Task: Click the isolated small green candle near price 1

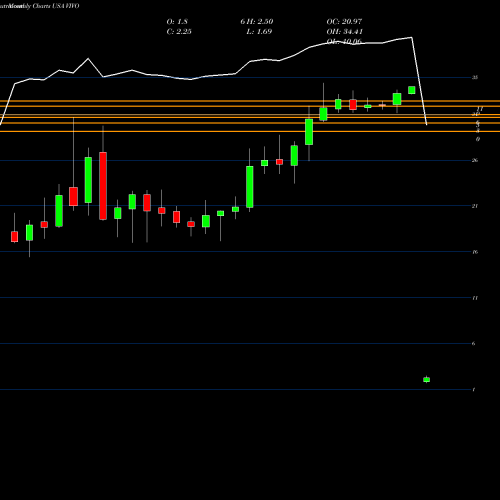Action: (426, 380)
